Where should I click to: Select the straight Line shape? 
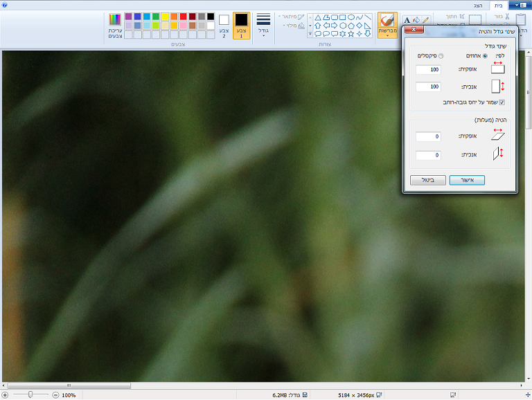pos(368,17)
